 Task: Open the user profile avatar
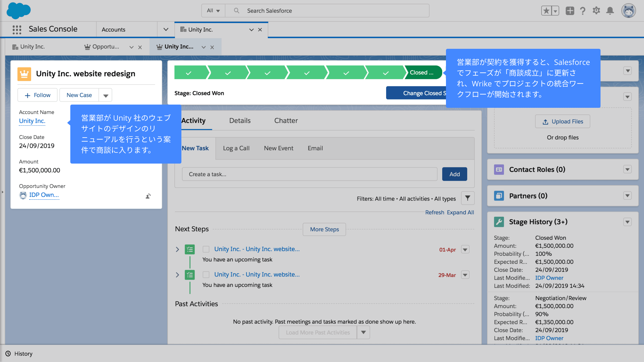click(628, 11)
